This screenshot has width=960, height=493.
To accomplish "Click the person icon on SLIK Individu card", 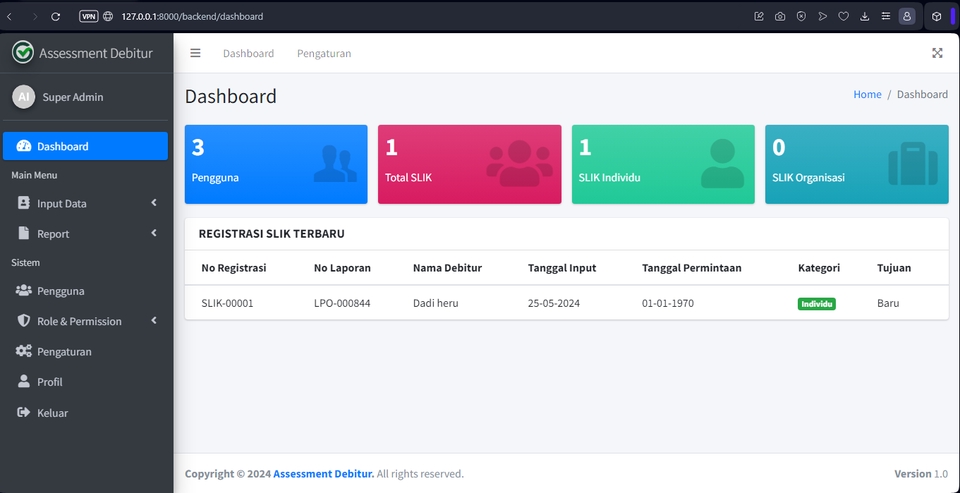I will tap(722, 164).
